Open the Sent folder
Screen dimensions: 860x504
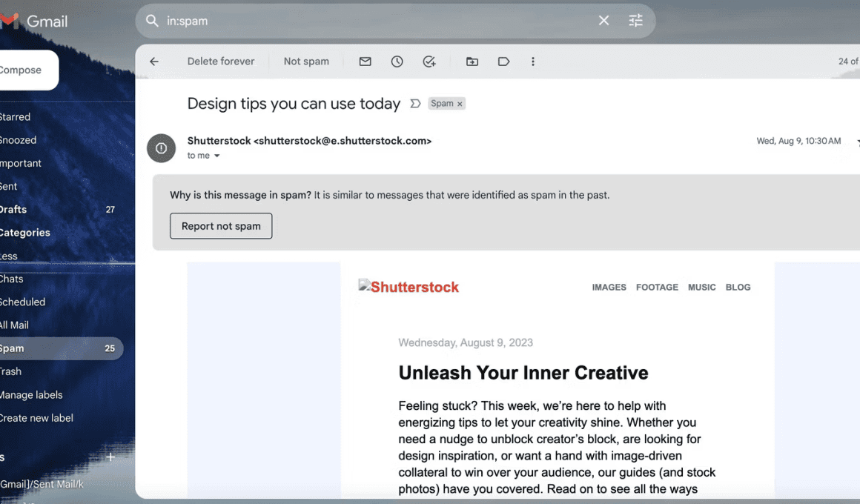tap(8, 187)
